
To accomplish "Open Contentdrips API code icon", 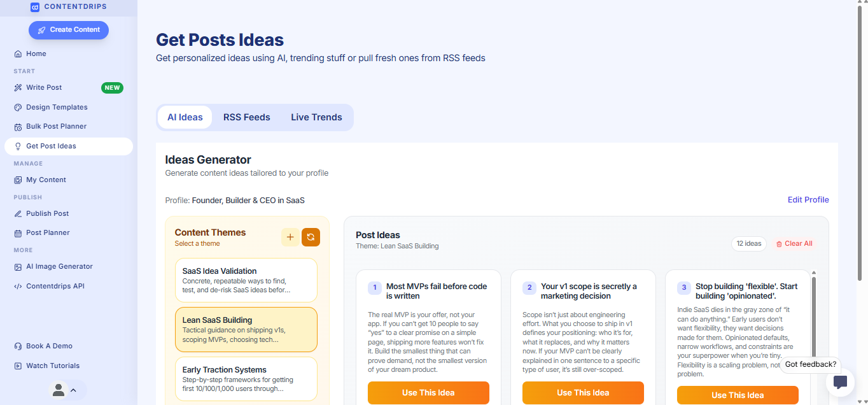I will 18,287.
